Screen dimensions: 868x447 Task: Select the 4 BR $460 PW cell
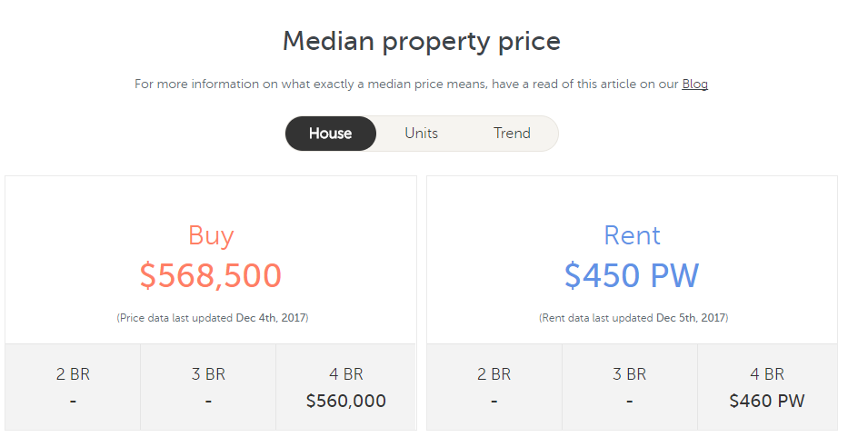[767, 387]
